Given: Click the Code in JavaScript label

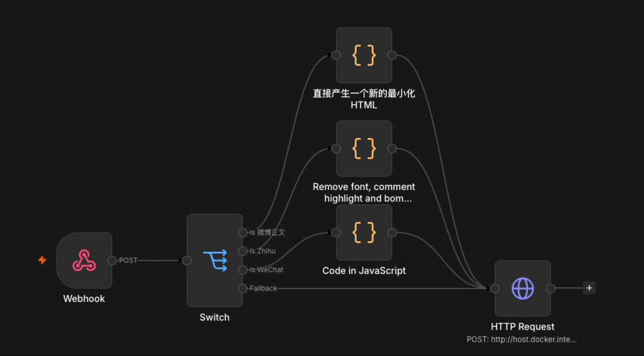Looking at the screenshot, I should (364, 271).
